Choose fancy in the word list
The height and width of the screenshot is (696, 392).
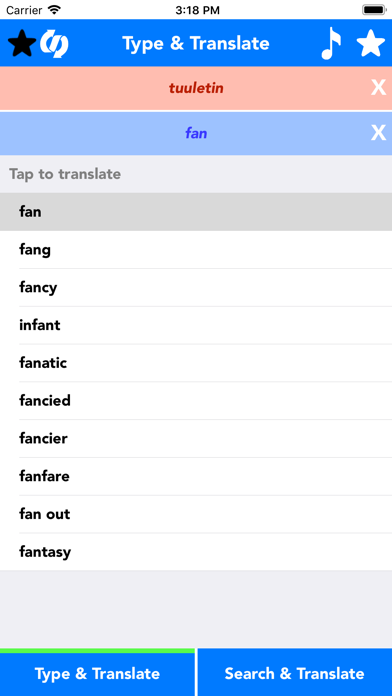click(196, 287)
